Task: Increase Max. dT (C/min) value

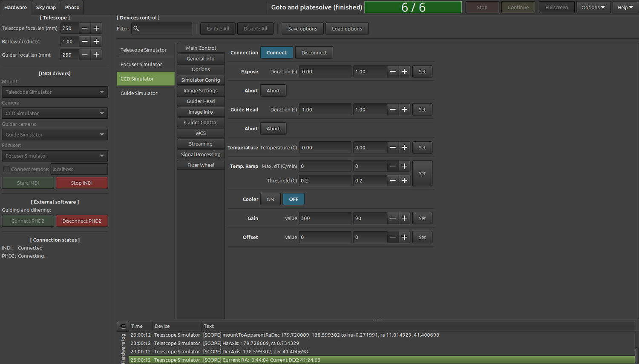Action: point(404,166)
